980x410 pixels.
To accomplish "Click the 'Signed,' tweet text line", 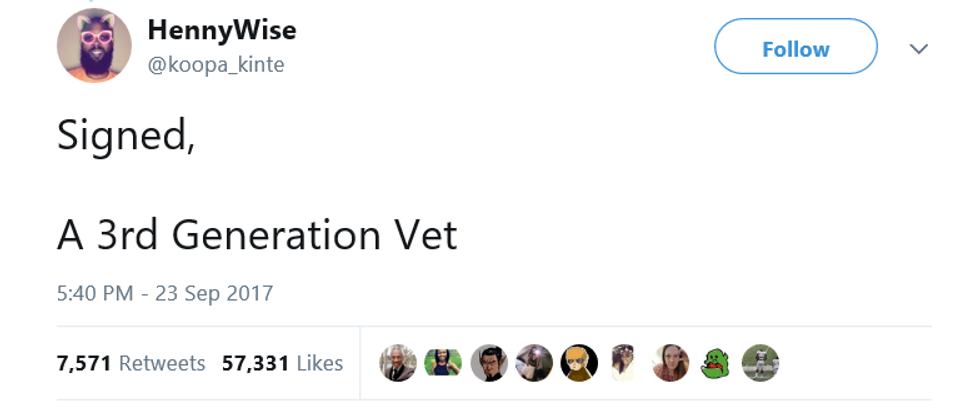I will point(125,134).
